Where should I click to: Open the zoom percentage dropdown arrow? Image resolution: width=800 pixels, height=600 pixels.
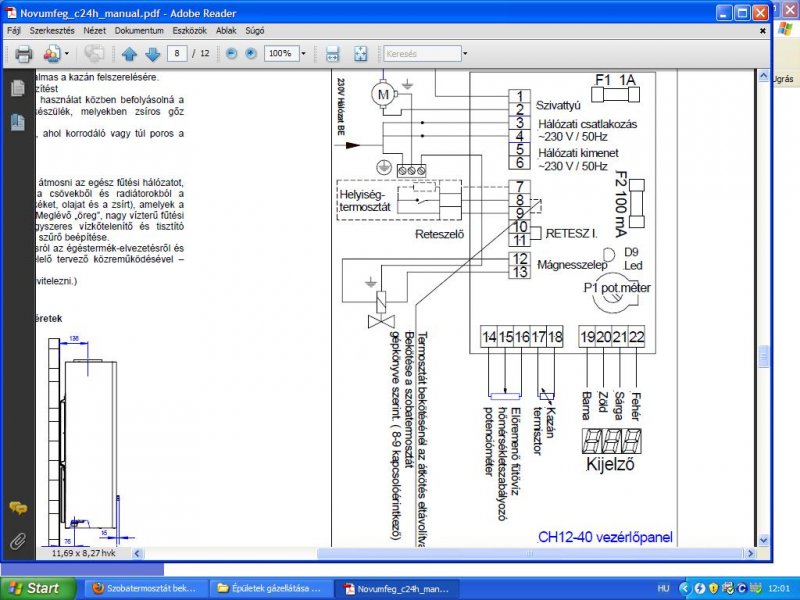click(304, 53)
